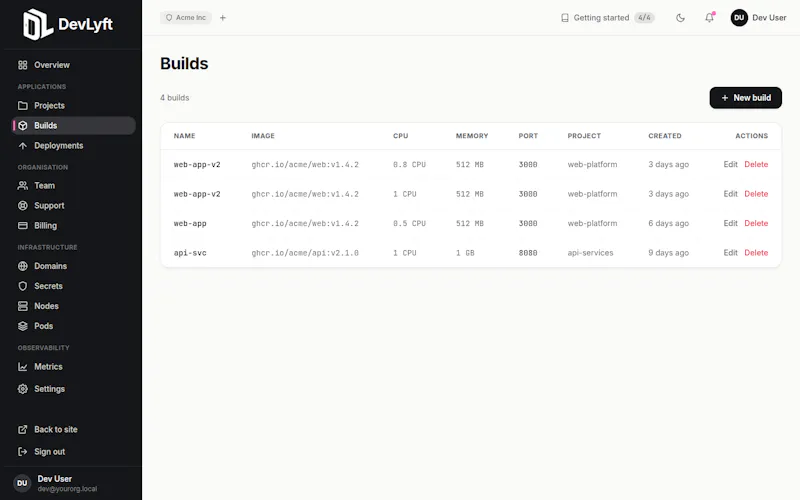Click the Builds cube icon

coord(22,126)
